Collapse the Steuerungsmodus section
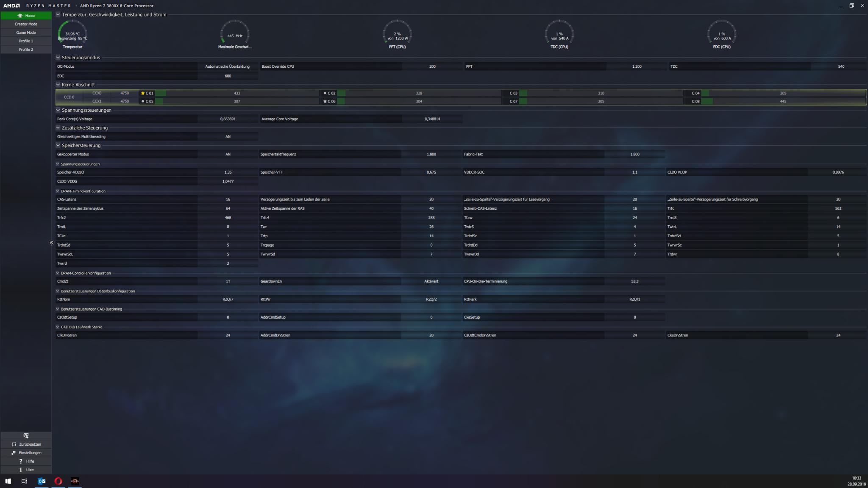868x488 pixels. [58, 58]
